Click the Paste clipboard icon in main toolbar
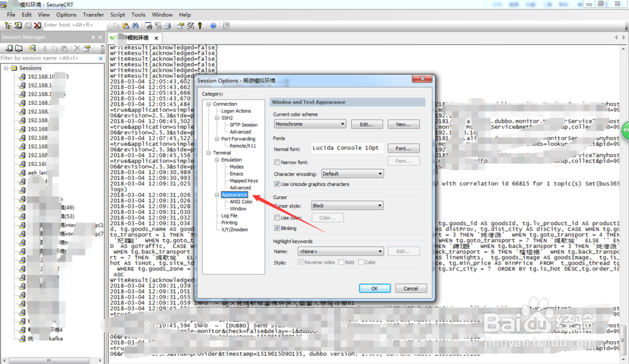Viewport: 629px width, 364px height. point(126,26)
